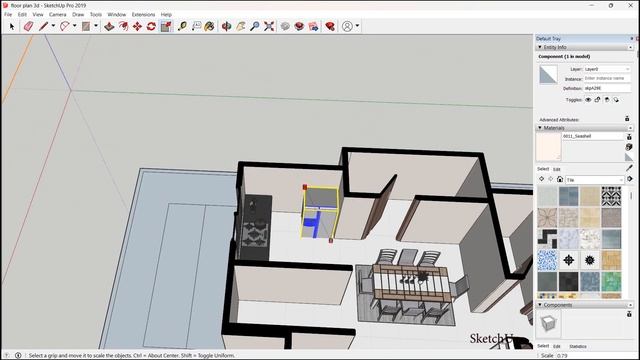This screenshot has height=360, width=640.
Task: Click the user account sign-in icon
Action: pyautogui.click(x=347, y=26)
